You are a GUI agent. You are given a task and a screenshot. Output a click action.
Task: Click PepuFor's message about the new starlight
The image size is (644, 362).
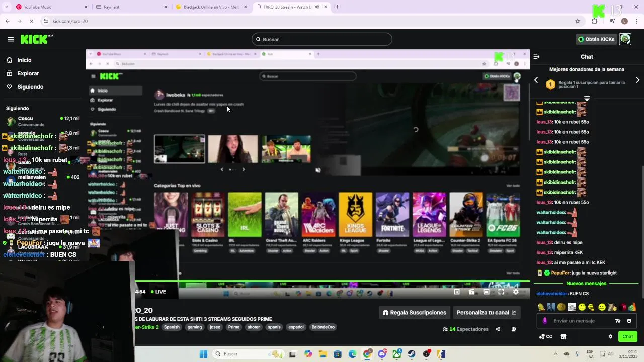(x=577, y=273)
